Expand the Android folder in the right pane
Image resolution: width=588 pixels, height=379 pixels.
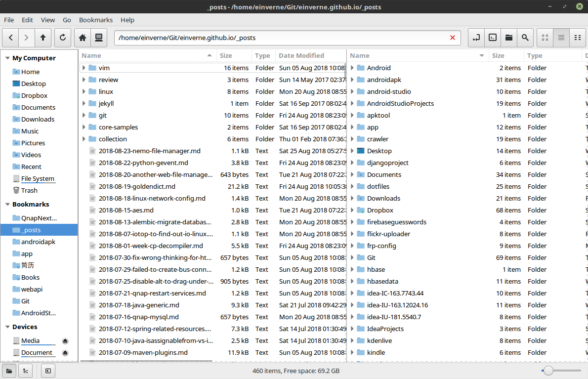pos(351,68)
